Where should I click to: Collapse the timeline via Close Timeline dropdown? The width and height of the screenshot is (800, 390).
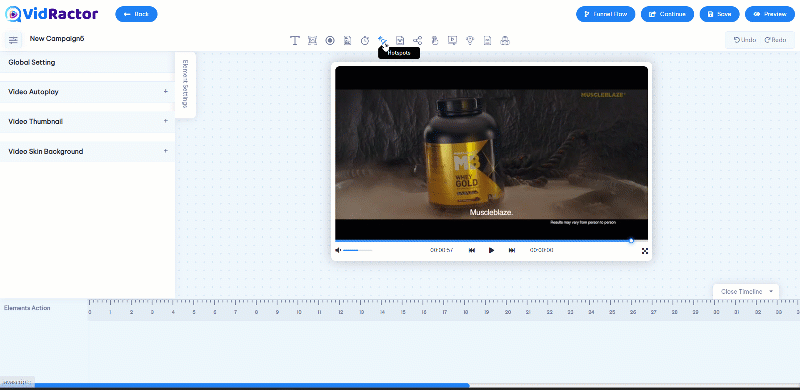pos(746,291)
